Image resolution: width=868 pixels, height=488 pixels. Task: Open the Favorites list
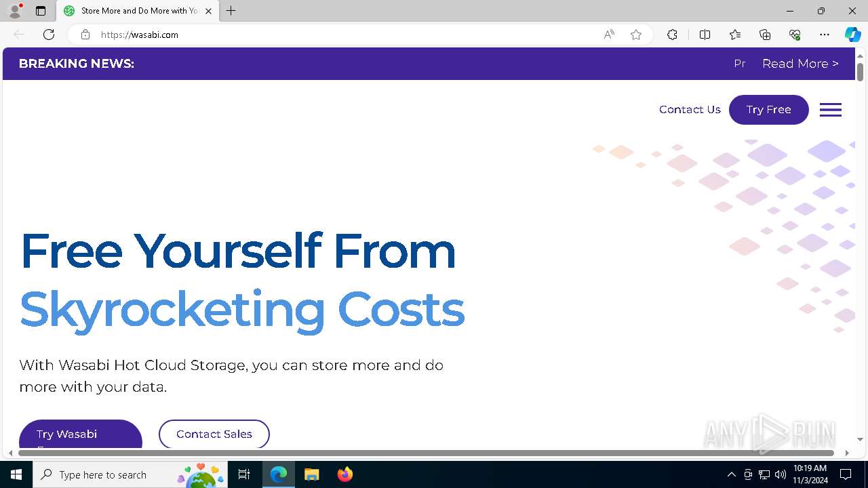[735, 35]
